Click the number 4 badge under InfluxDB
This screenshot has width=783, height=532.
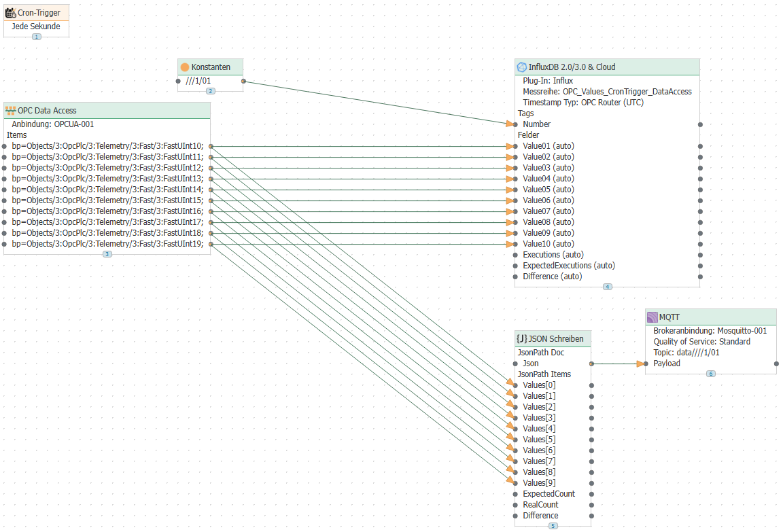608,287
